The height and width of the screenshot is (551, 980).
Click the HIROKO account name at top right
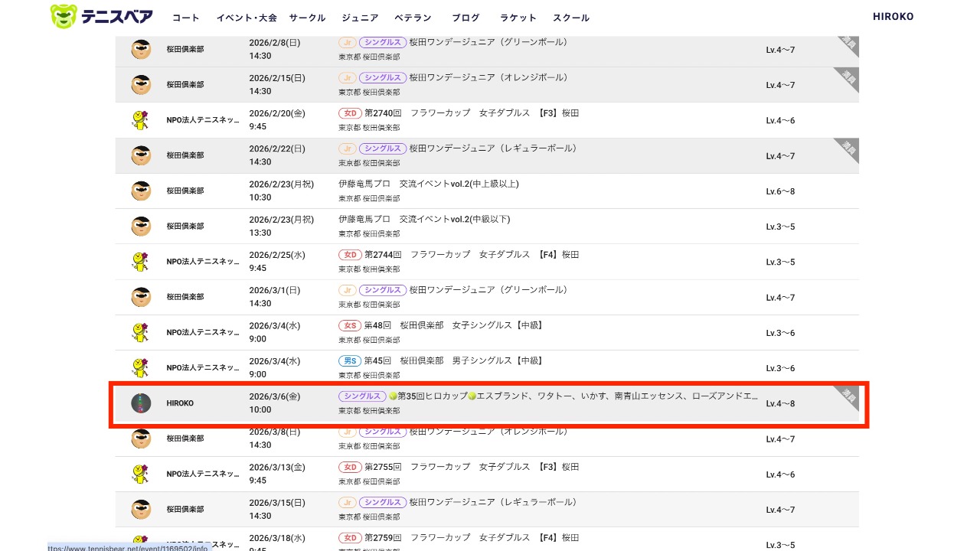pos(893,17)
